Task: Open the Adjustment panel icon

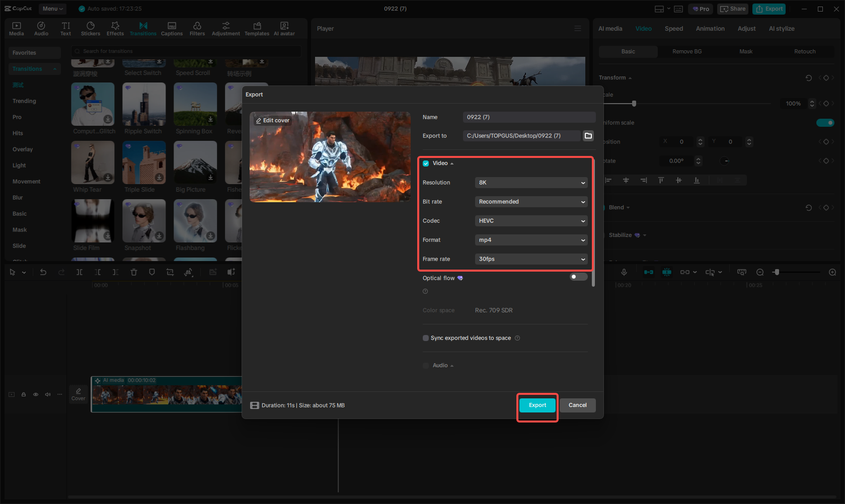Action: click(226, 29)
